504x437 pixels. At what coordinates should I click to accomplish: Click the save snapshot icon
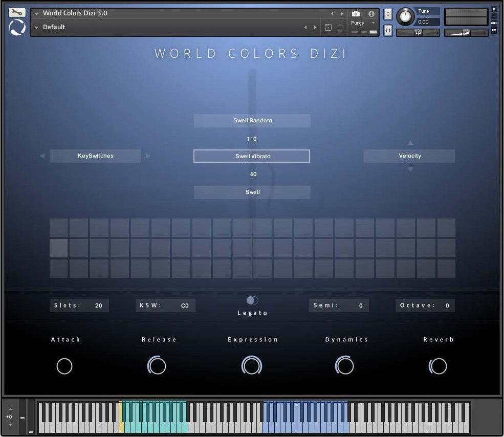coord(328,27)
